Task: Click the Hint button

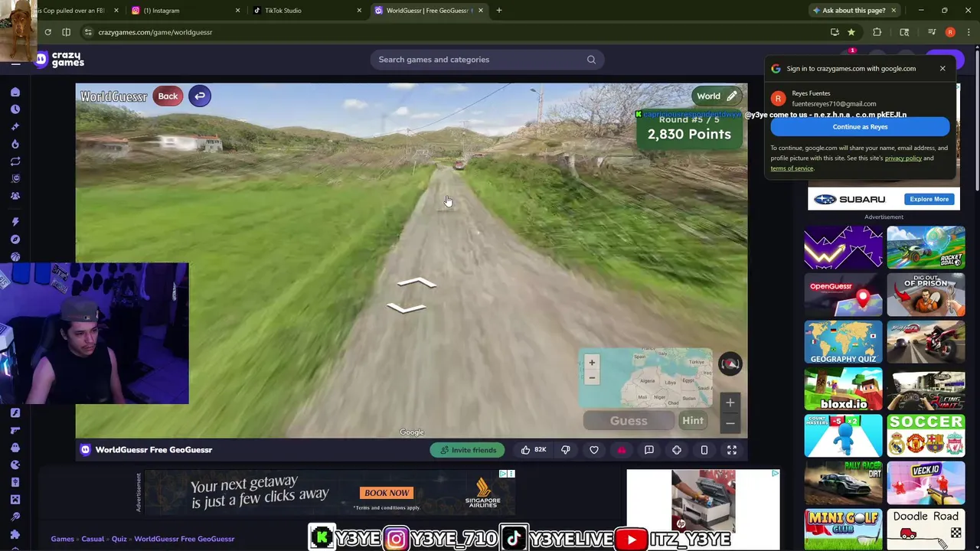Action: click(693, 421)
